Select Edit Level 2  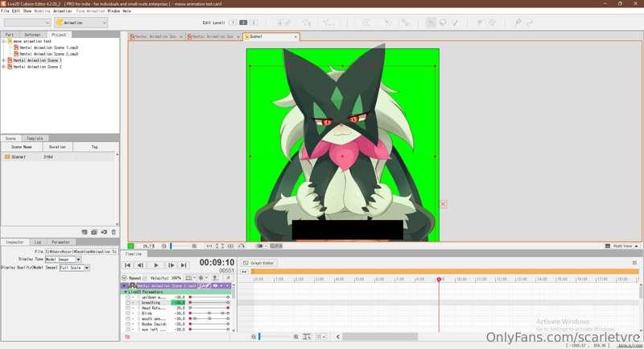243,23
